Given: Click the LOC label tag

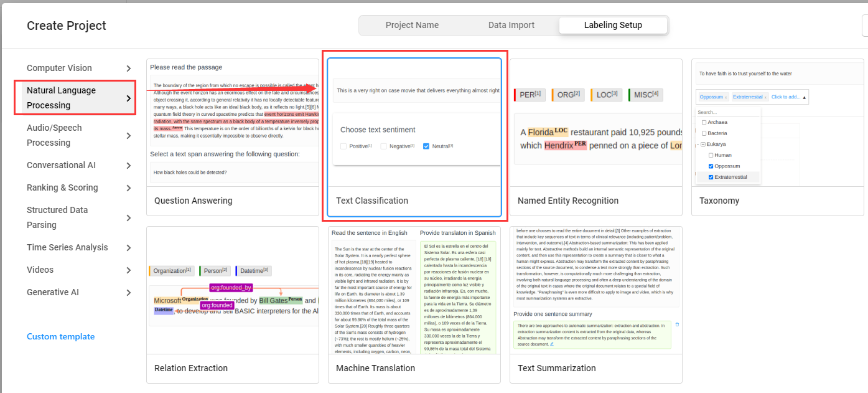Looking at the screenshot, I should click(607, 95).
